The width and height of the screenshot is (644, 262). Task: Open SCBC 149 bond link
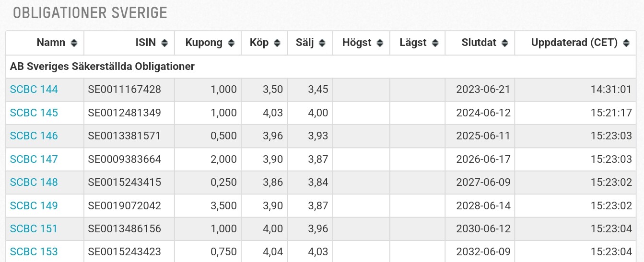point(34,206)
